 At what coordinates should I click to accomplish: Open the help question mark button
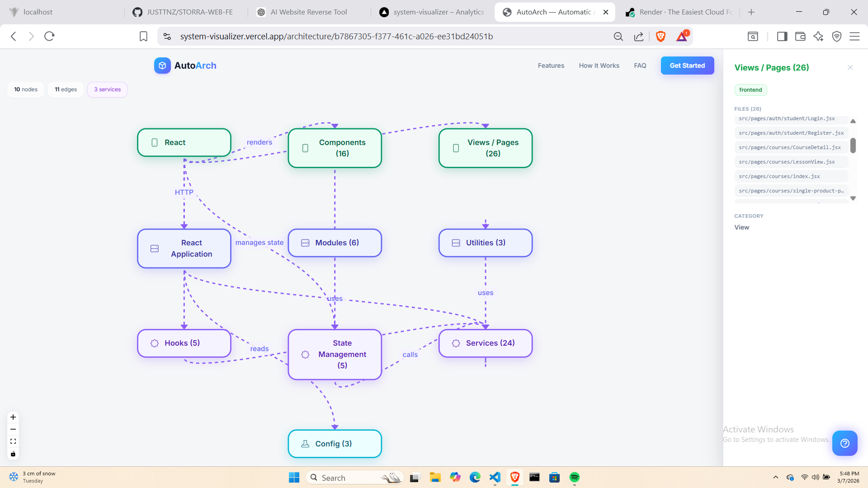point(844,443)
